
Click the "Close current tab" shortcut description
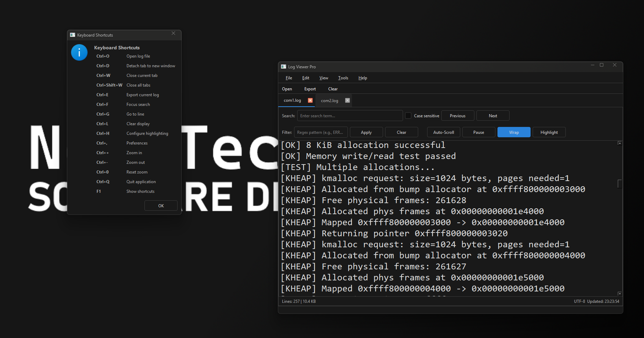142,76
